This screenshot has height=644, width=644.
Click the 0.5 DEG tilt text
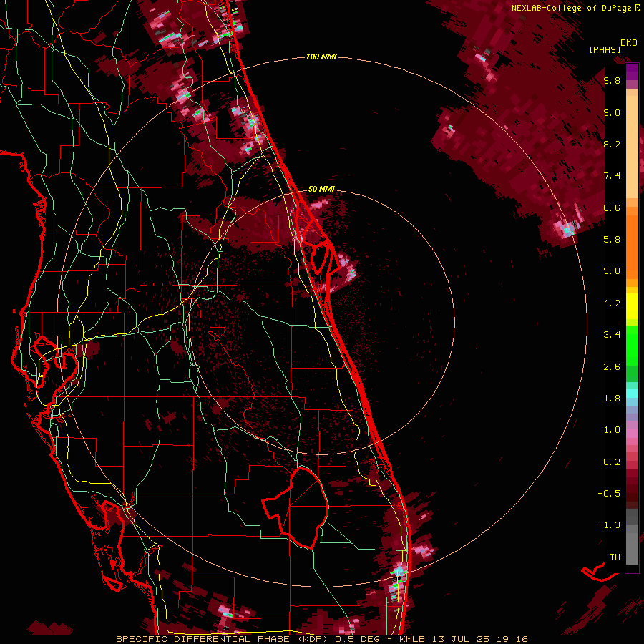click(357, 639)
